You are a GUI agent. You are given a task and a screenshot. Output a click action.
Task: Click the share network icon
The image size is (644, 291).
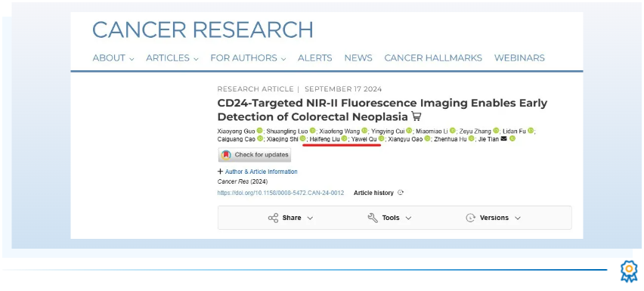(273, 218)
